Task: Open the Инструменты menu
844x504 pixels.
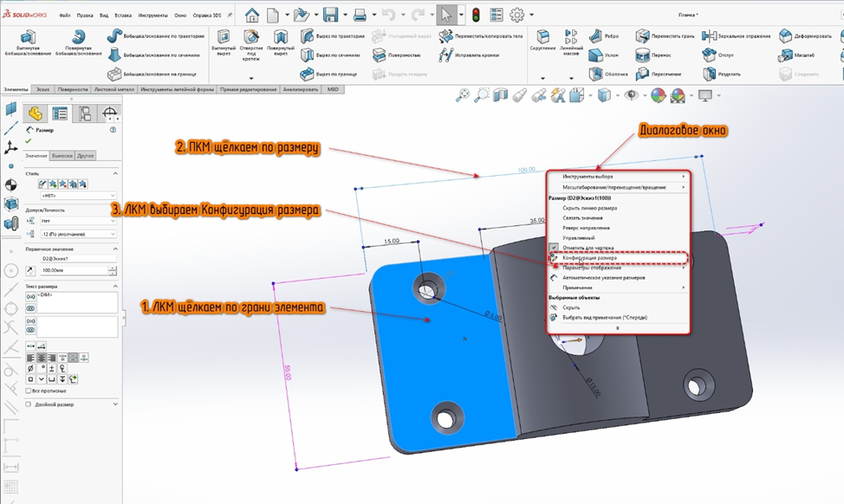Action: 153,15
